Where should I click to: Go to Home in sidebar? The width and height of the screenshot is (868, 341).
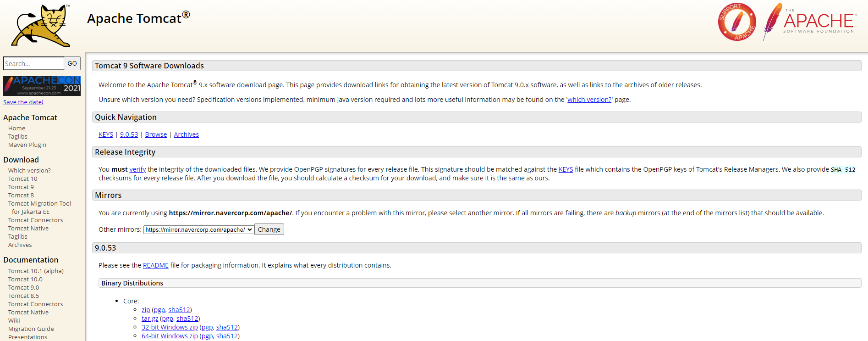[x=17, y=128]
